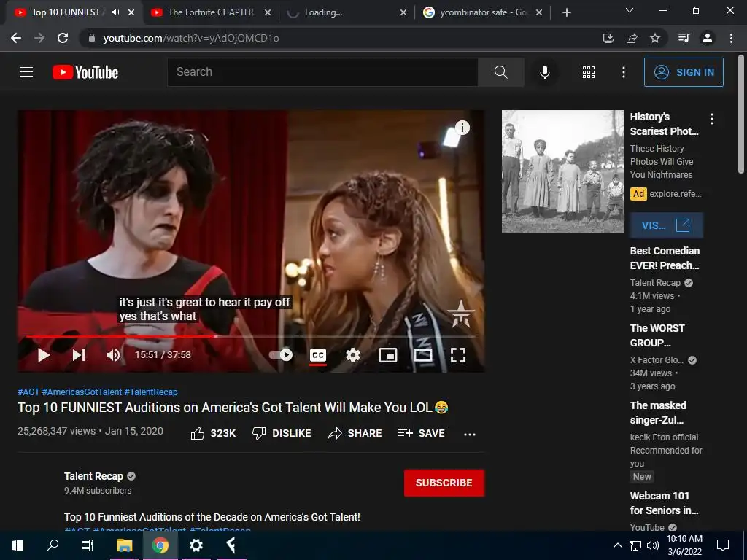Open the #AmericasGotTalent hashtag
The image size is (747, 560).
pos(82,392)
